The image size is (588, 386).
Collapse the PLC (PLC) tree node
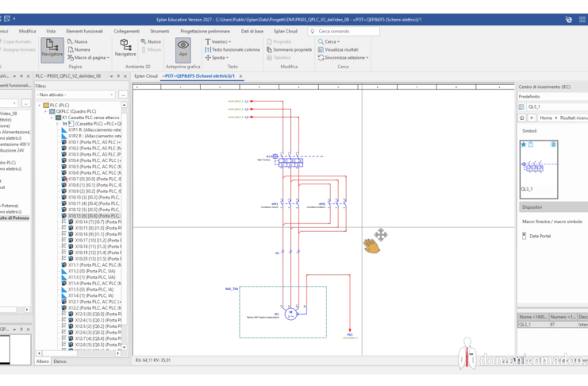click(39, 106)
